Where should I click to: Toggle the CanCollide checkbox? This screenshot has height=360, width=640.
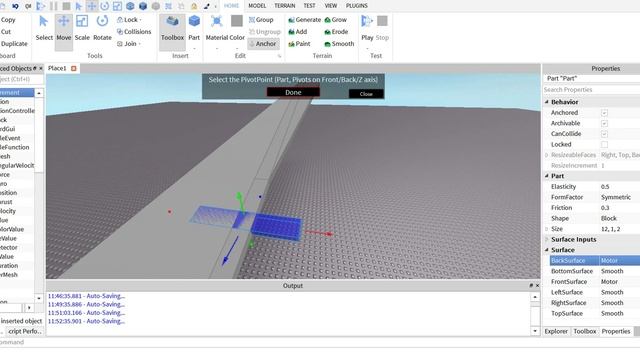pyautogui.click(x=604, y=134)
